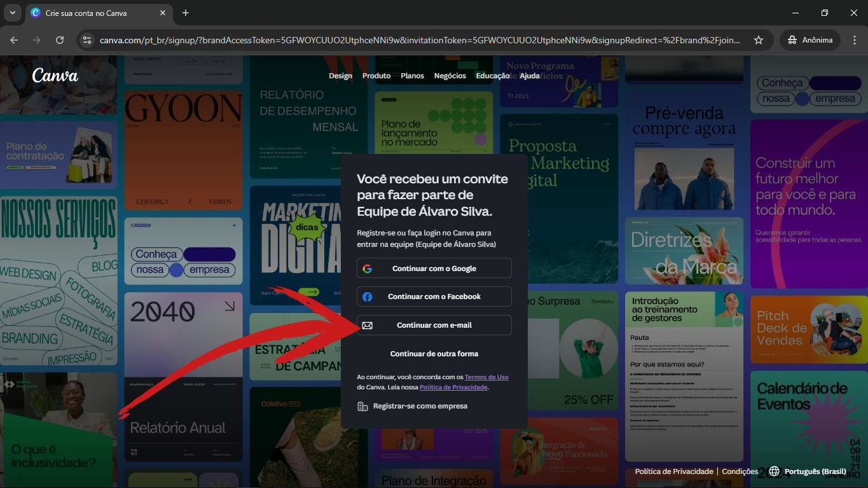868x488 pixels.
Task: Open the Termos de Uso link
Action: 486,377
